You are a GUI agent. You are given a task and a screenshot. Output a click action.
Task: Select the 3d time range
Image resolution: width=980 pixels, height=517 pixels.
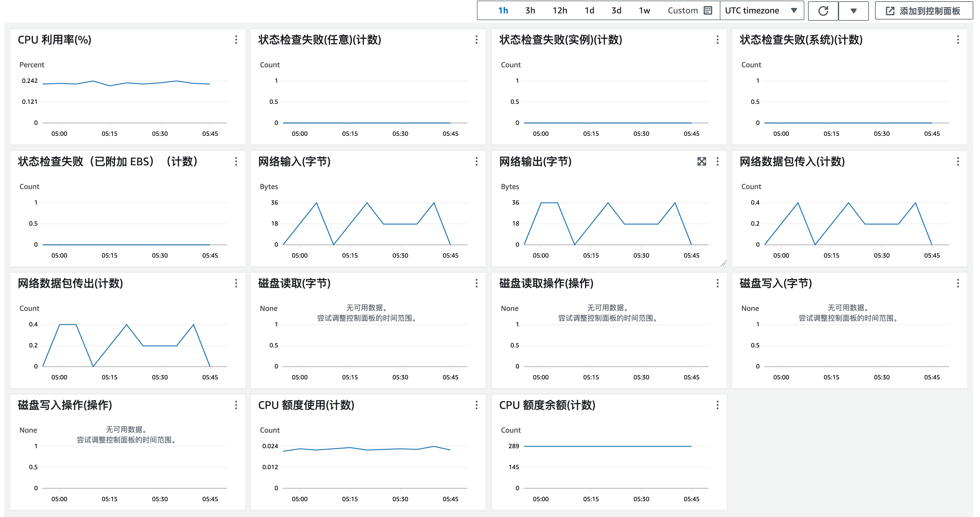coord(616,11)
